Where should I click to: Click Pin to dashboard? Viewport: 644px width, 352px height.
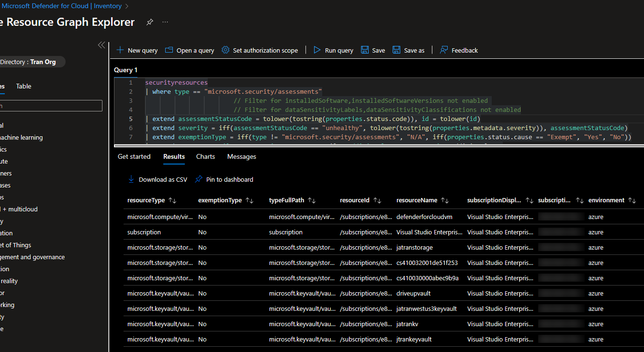[224, 179]
